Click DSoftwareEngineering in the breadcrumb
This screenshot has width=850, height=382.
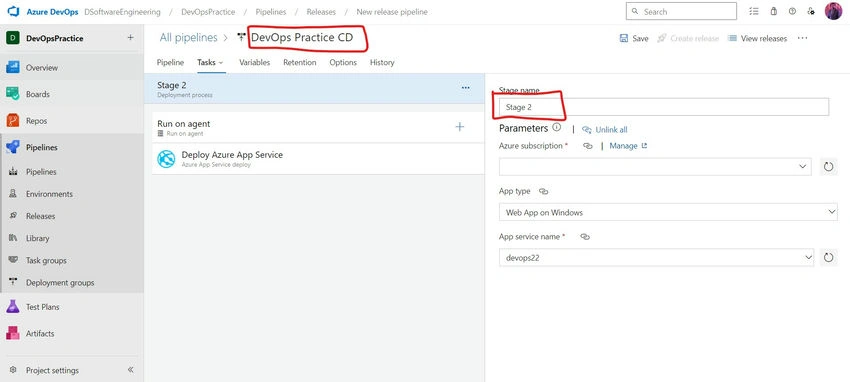[x=123, y=11]
